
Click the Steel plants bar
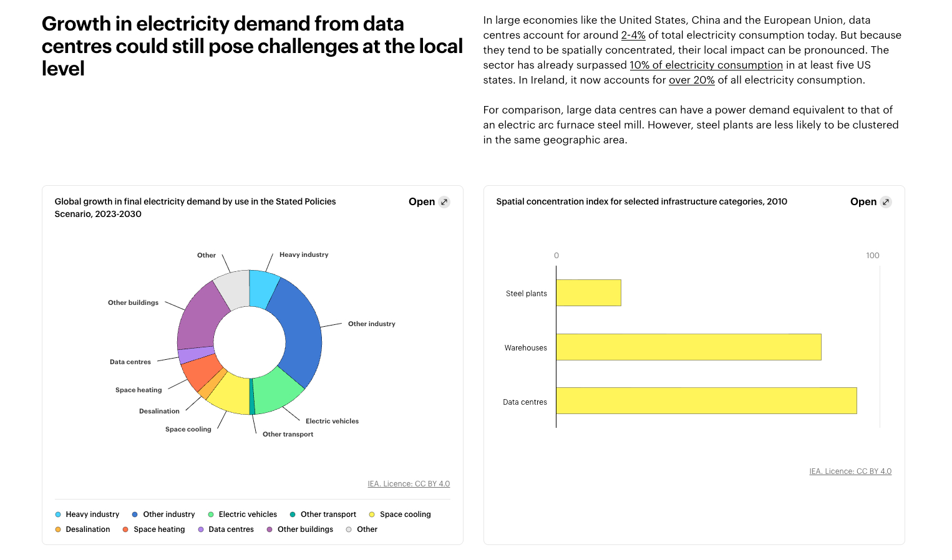point(588,292)
